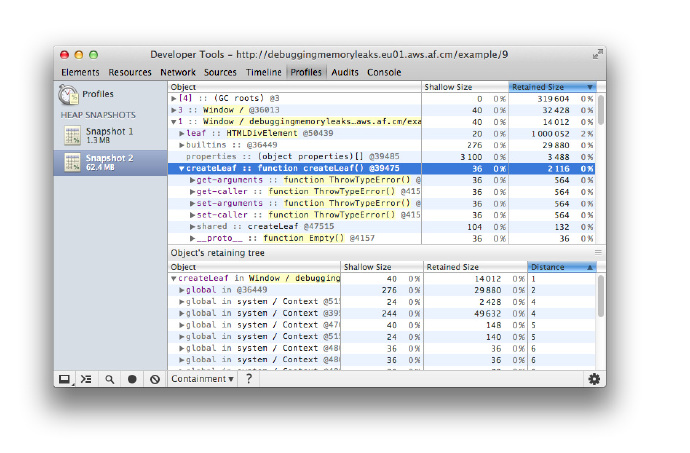Expand the leaf :: HTMLDivElement row
Screen dimensions: 690x453
coord(182,133)
